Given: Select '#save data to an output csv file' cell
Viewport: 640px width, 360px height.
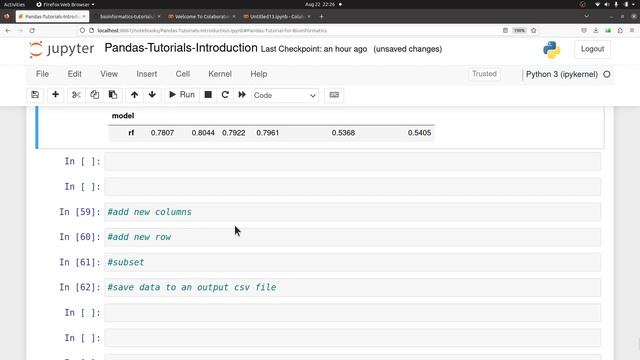Looking at the screenshot, I should (x=352, y=287).
